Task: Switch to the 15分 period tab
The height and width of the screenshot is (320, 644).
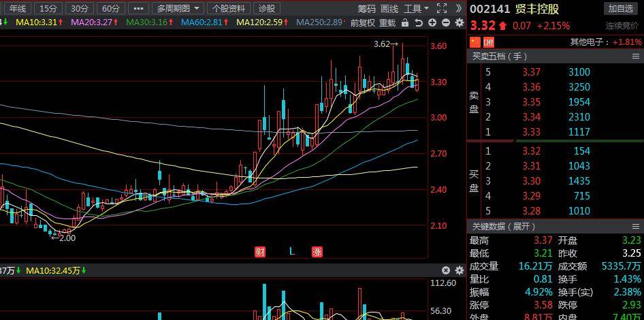Action: (x=49, y=8)
